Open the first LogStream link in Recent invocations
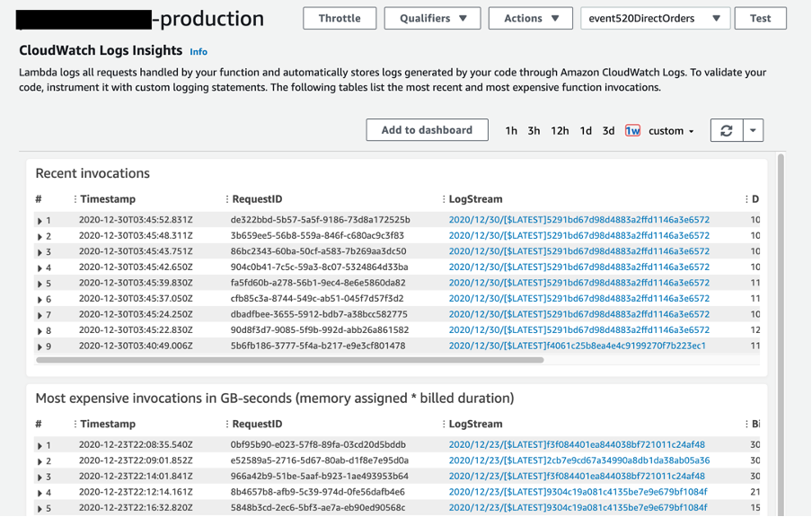This screenshot has width=812, height=517. (x=578, y=220)
